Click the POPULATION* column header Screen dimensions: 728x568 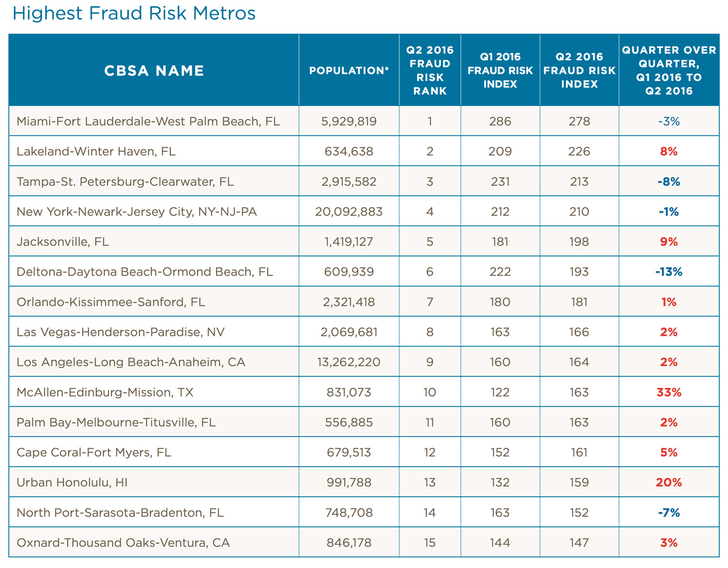[348, 70]
